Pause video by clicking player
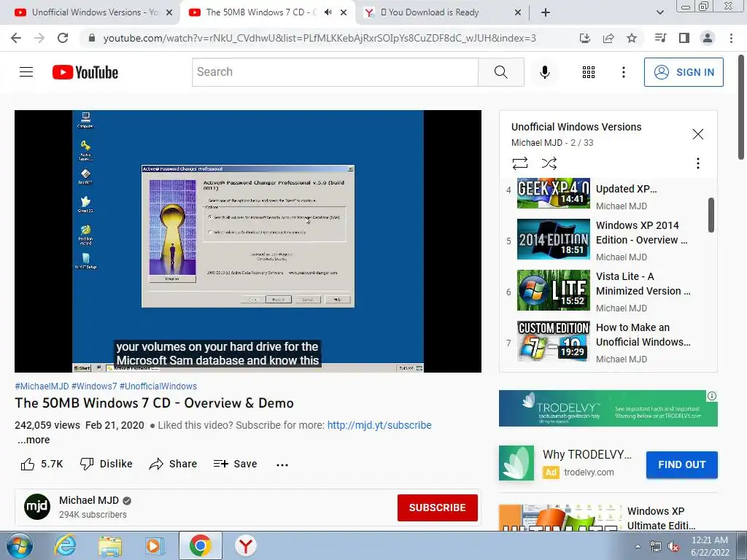The width and height of the screenshot is (747, 560). click(248, 241)
